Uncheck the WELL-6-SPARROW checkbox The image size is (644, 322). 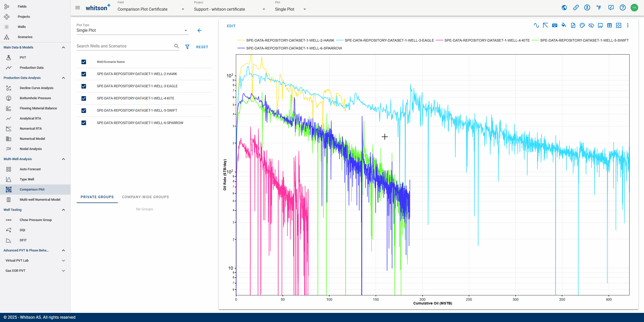tap(84, 123)
